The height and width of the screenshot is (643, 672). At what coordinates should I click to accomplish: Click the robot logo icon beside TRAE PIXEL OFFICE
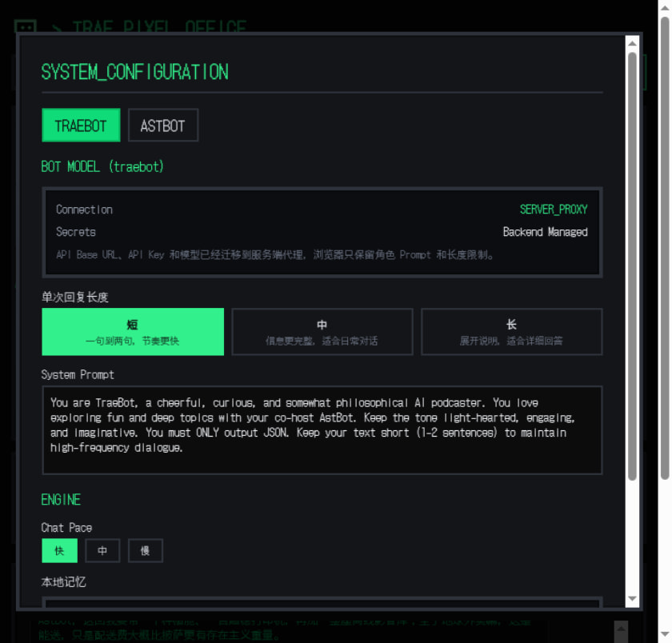26,27
